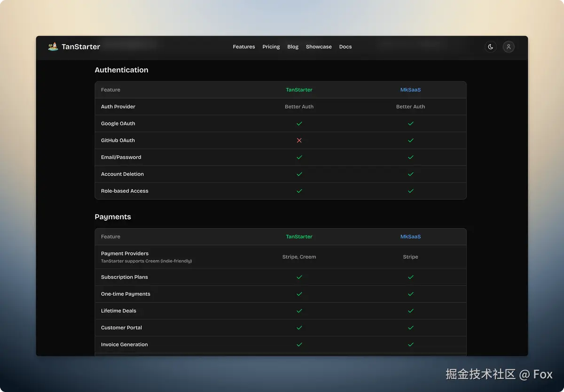This screenshot has width=564, height=392.
Task: Click Better Auth under MkSaaS column
Action: tap(410, 107)
